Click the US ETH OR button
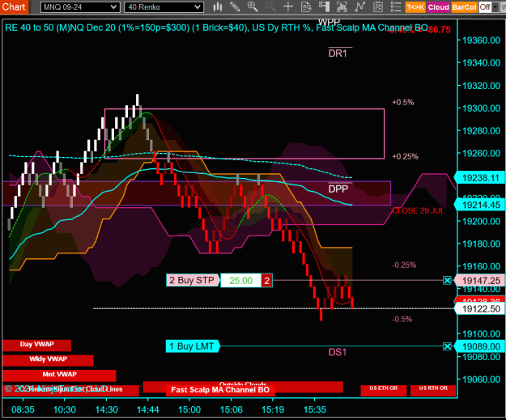 [x=384, y=390]
